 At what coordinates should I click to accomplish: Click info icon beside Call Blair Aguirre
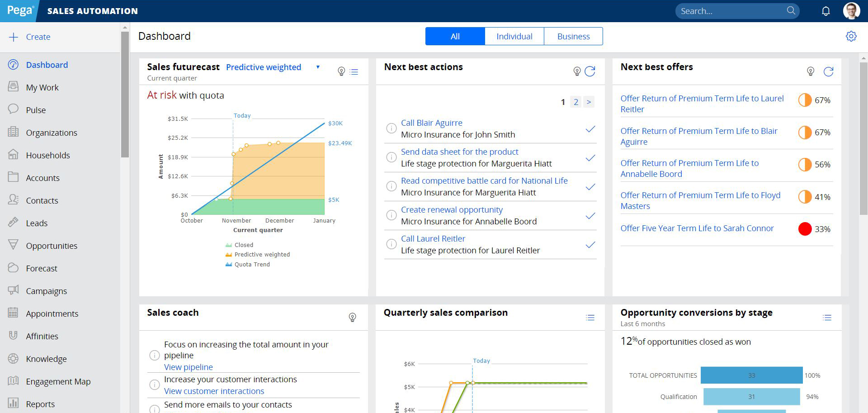tap(391, 128)
